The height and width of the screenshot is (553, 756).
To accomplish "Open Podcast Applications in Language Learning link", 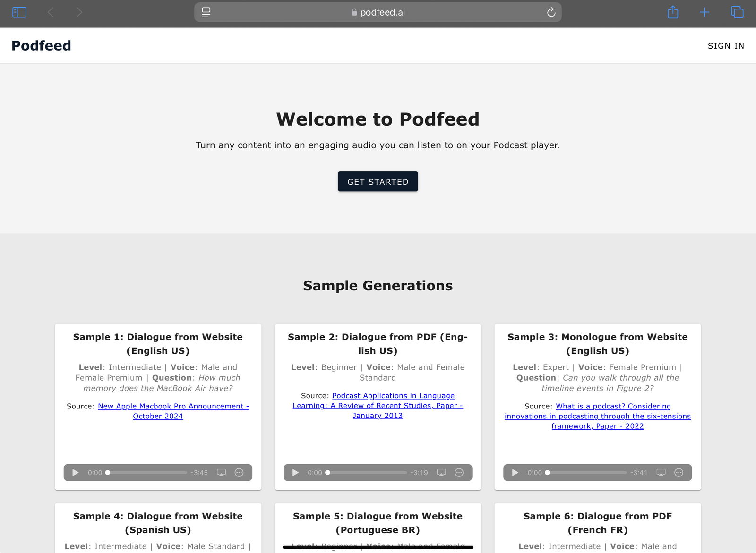I will click(x=393, y=396).
